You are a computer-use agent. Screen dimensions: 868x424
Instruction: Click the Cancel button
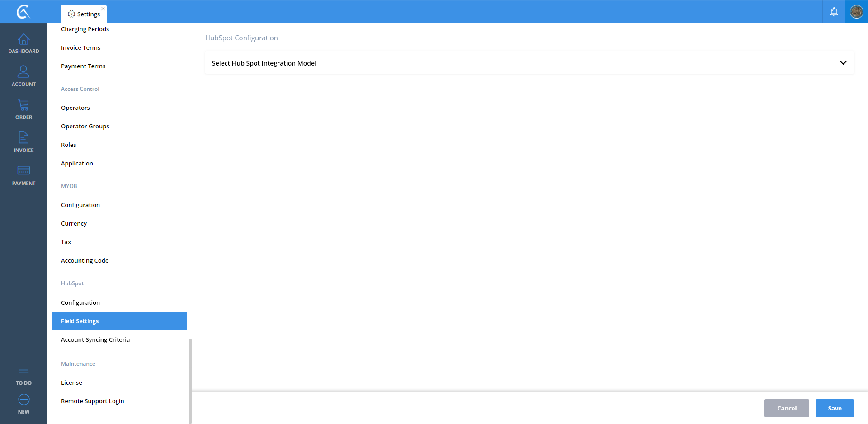point(786,408)
